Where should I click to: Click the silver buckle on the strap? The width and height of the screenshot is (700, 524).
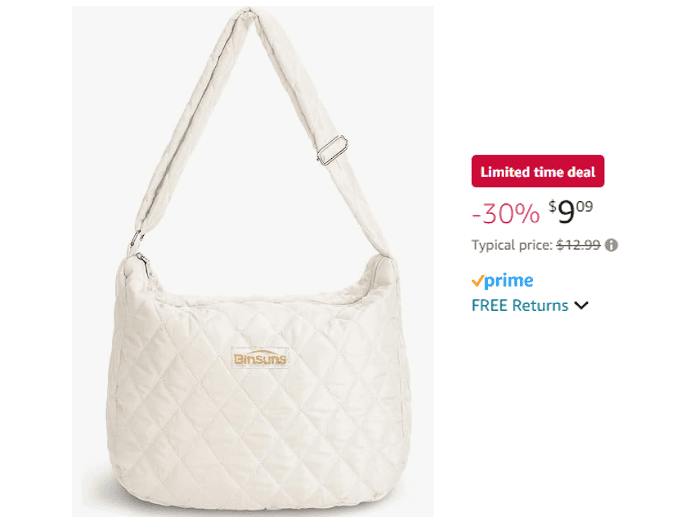(x=327, y=152)
